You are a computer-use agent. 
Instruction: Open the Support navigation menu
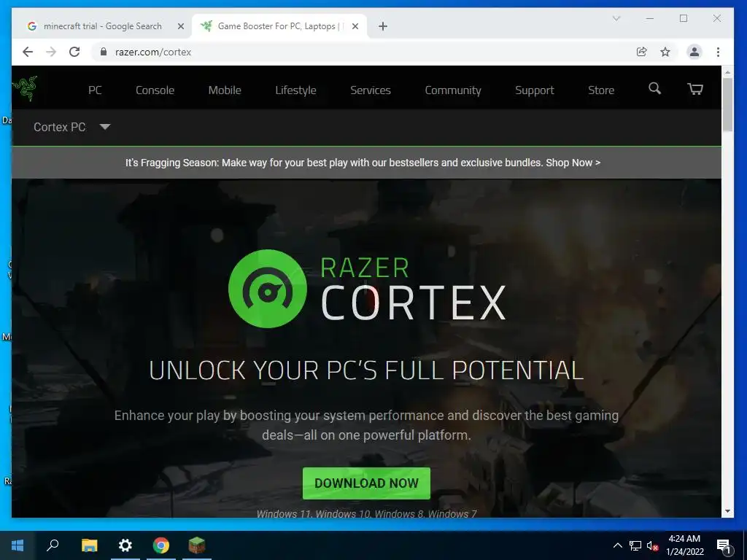(x=535, y=90)
